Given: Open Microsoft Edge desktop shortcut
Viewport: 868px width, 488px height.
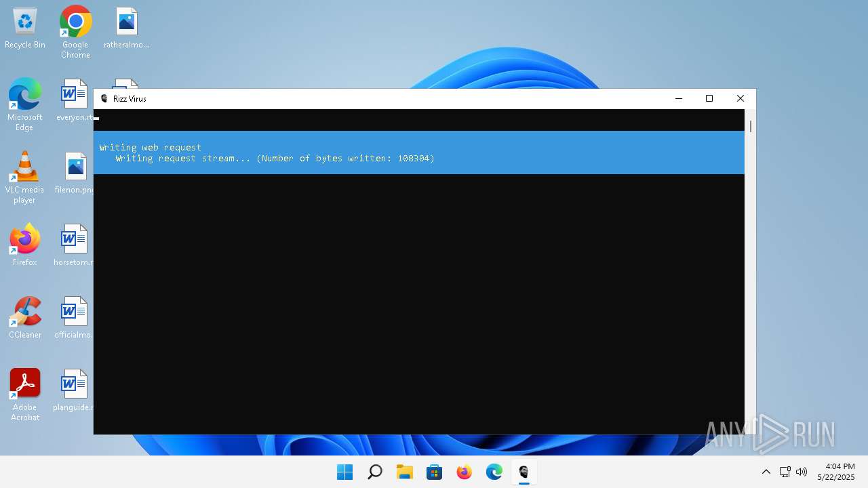Looking at the screenshot, I should coord(25,105).
